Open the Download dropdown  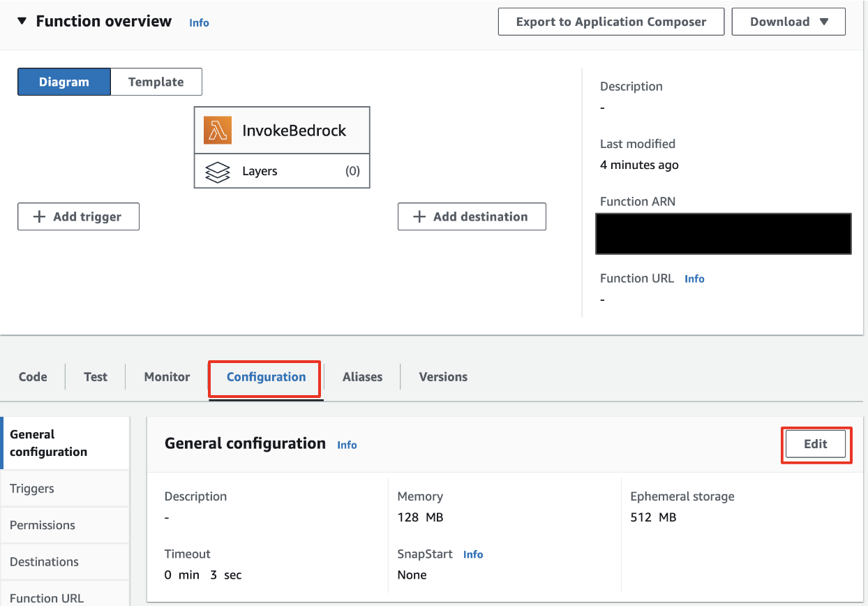click(788, 21)
